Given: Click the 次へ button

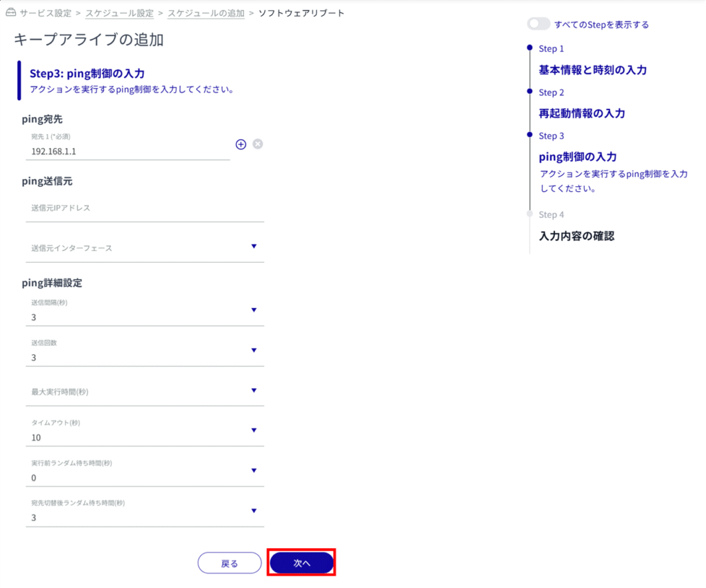Looking at the screenshot, I should 302,563.
